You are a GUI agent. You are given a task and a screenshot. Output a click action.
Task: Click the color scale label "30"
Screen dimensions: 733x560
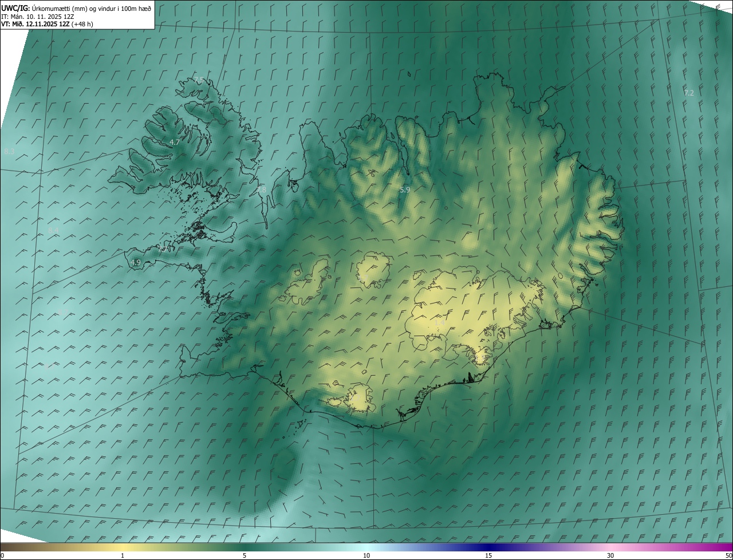(x=610, y=555)
